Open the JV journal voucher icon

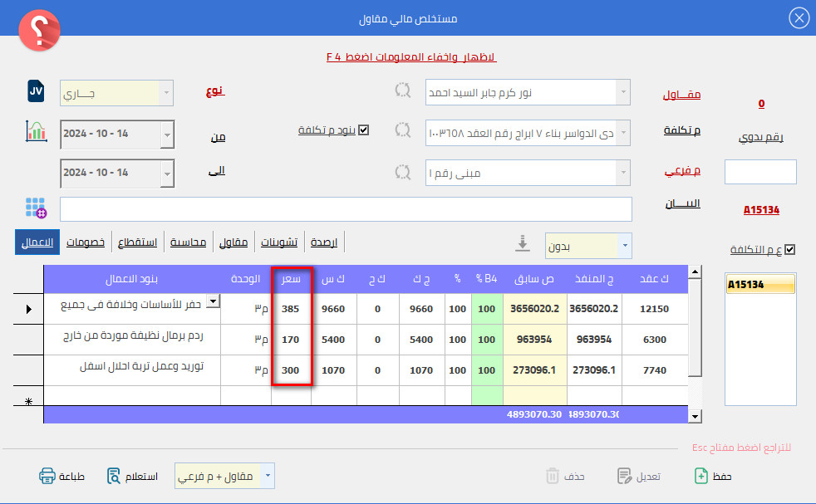(x=37, y=91)
